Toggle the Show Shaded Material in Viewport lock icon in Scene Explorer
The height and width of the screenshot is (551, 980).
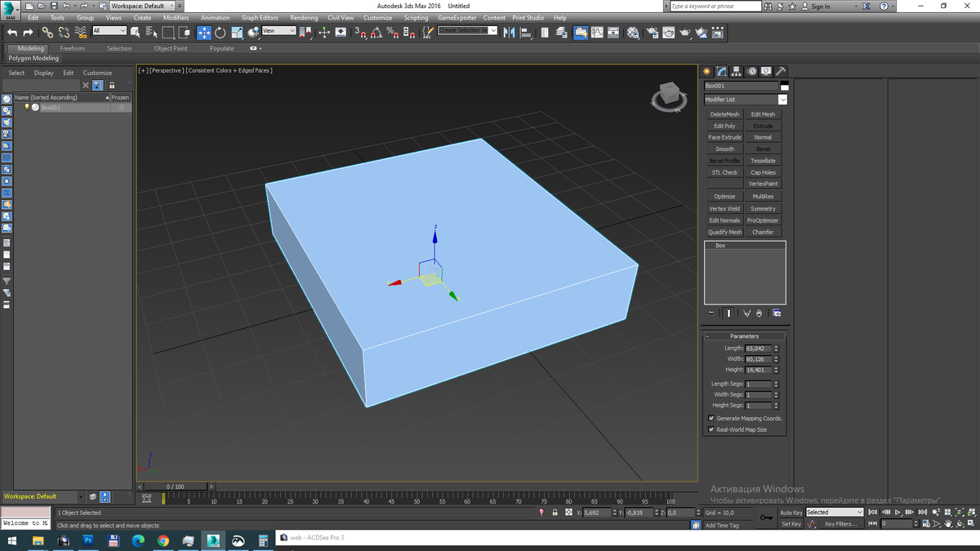tap(112, 85)
